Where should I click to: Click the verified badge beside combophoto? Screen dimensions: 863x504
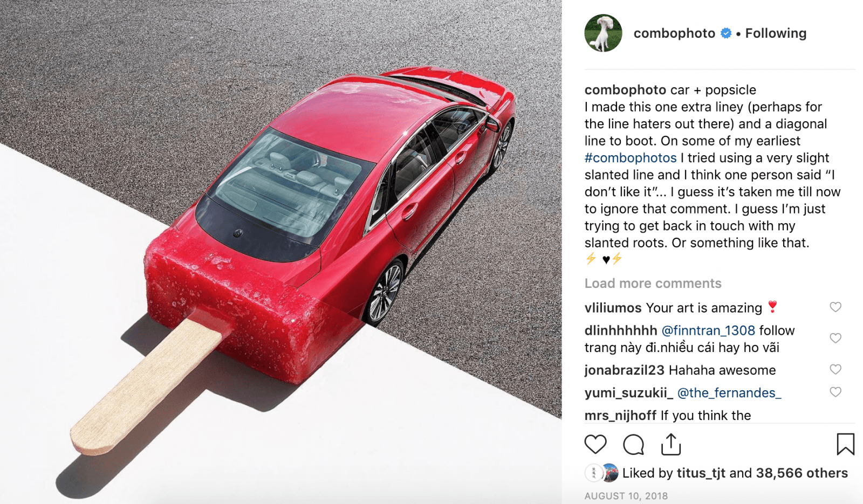[x=726, y=33]
